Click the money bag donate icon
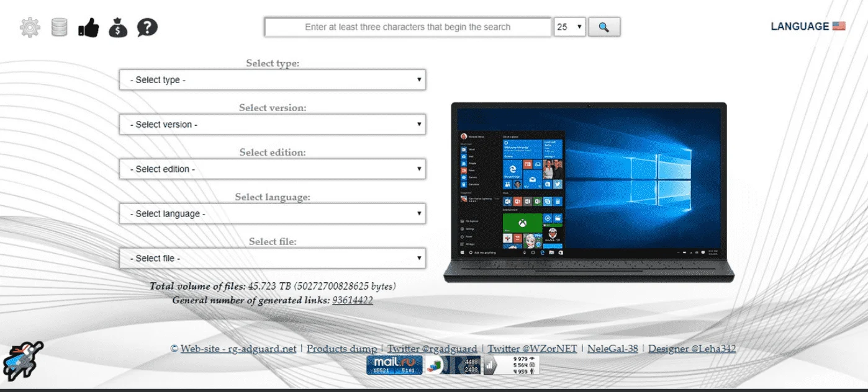868x392 pixels. click(118, 27)
